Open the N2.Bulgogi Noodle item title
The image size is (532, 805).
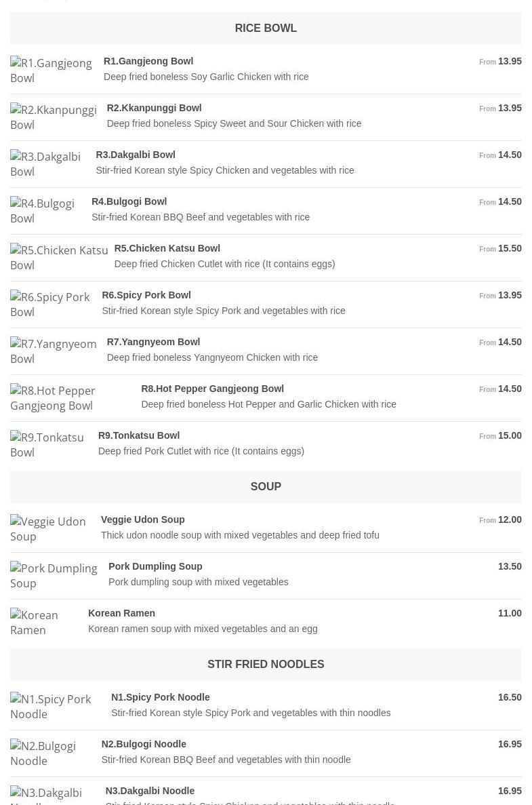pos(144,744)
